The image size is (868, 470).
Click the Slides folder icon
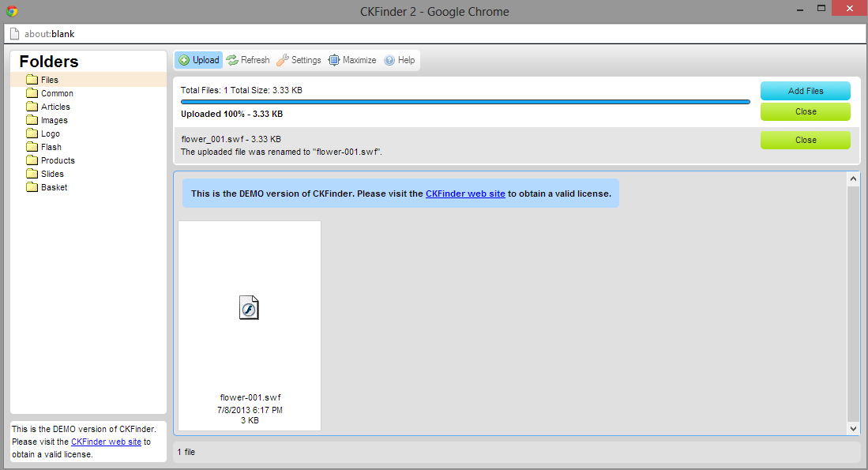coord(32,174)
